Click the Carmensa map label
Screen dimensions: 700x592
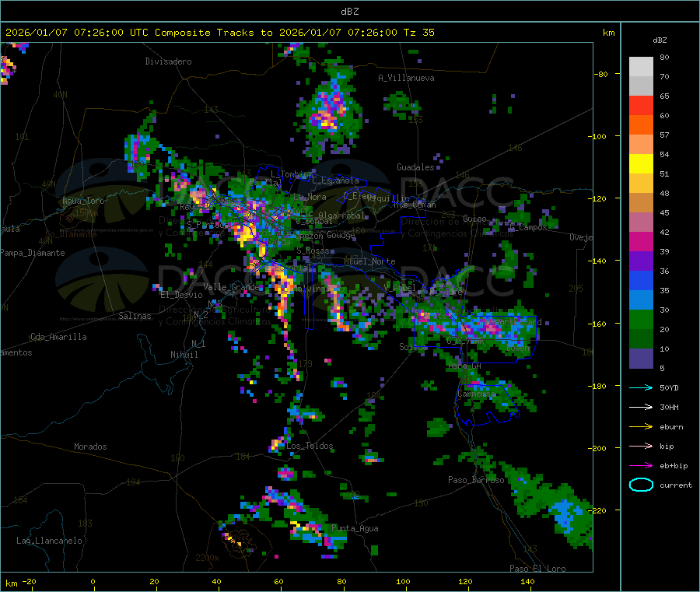click(476, 394)
